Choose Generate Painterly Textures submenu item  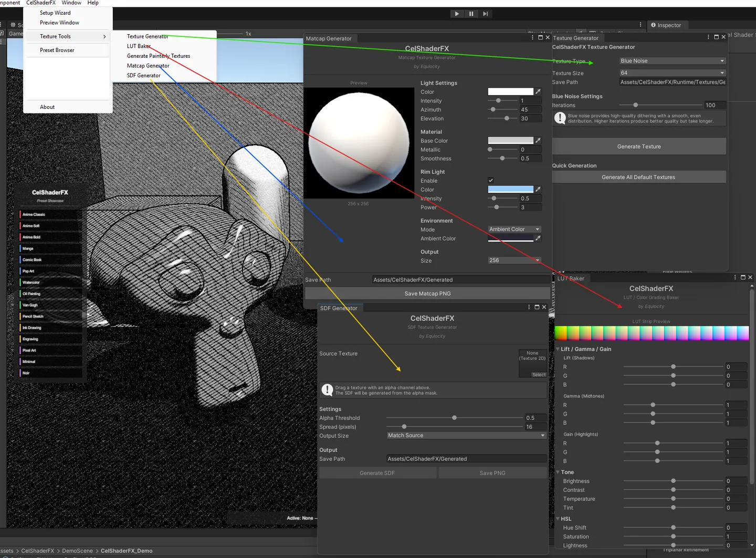[159, 56]
